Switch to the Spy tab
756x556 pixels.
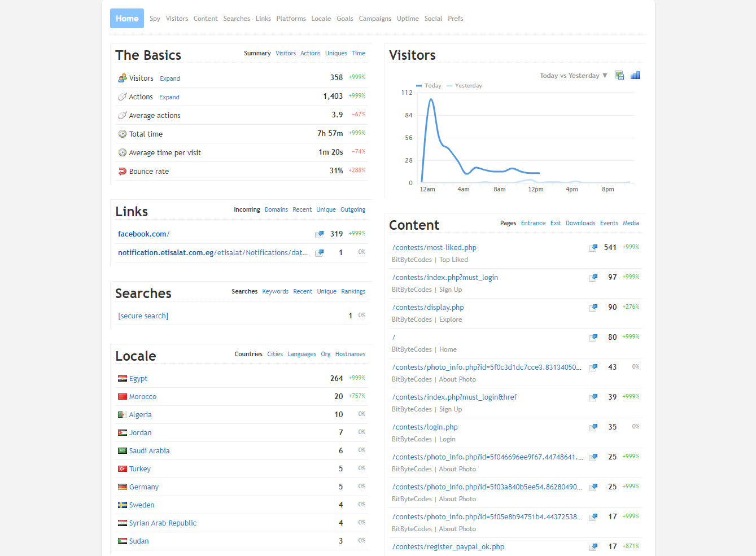click(x=155, y=18)
